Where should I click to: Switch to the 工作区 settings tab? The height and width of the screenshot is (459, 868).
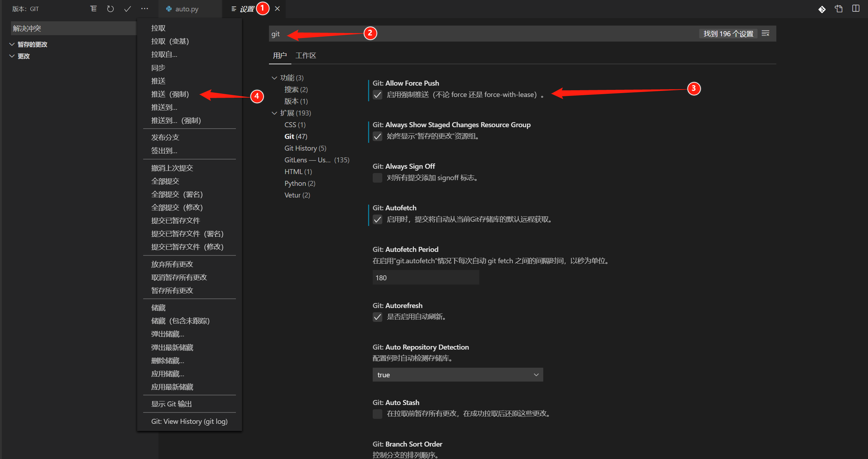point(305,55)
